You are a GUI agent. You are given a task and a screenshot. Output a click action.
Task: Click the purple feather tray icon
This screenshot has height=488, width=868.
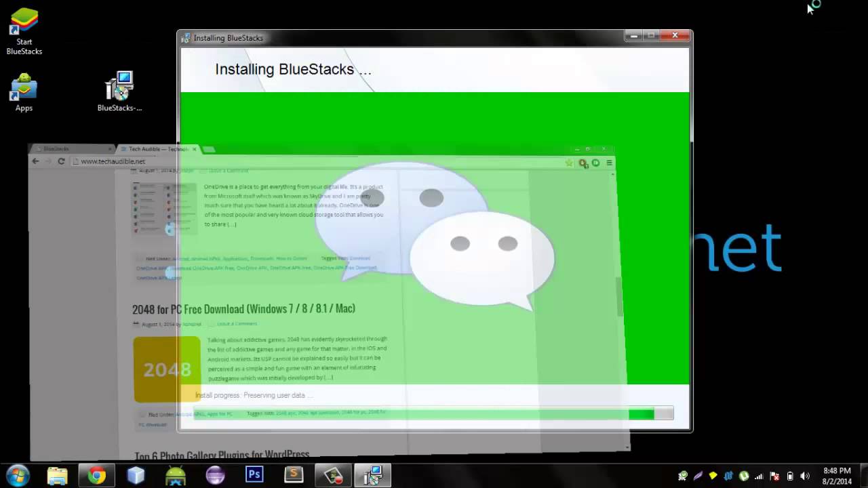click(698, 476)
